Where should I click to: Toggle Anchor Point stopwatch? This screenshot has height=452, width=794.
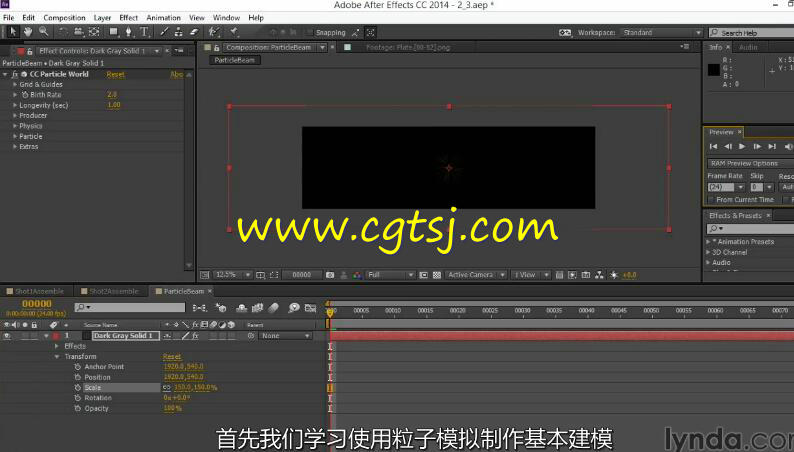pos(77,367)
